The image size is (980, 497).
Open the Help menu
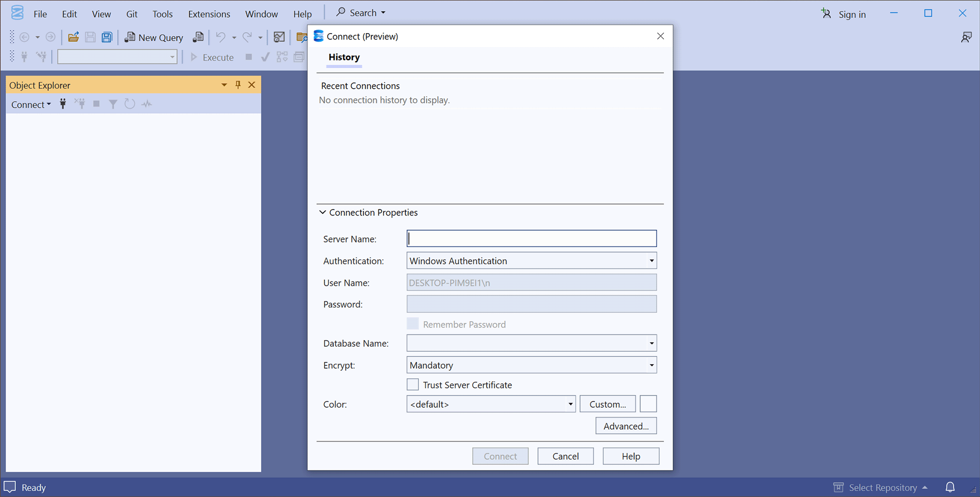pos(302,14)
